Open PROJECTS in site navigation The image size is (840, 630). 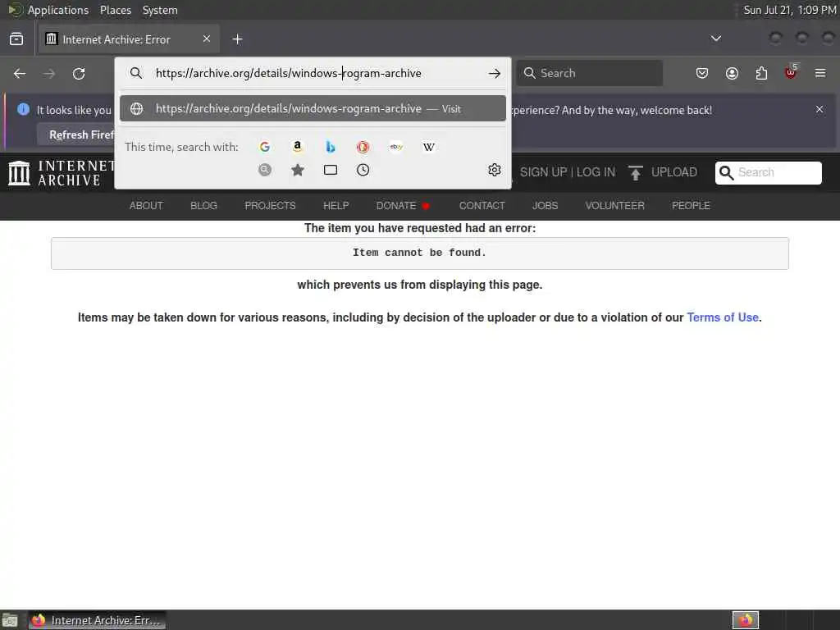click(x=270, y=206)
